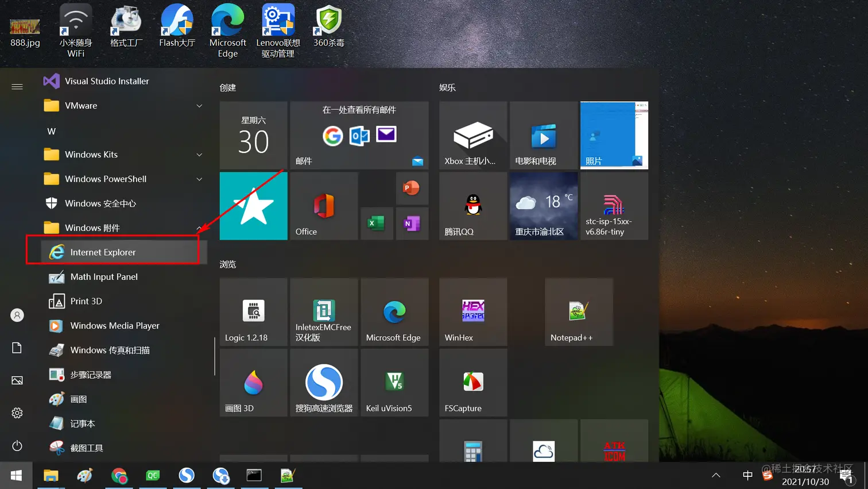Open 画图 3D tile
The width and height of the screenshot is (868, 489).
click(253, 383)
